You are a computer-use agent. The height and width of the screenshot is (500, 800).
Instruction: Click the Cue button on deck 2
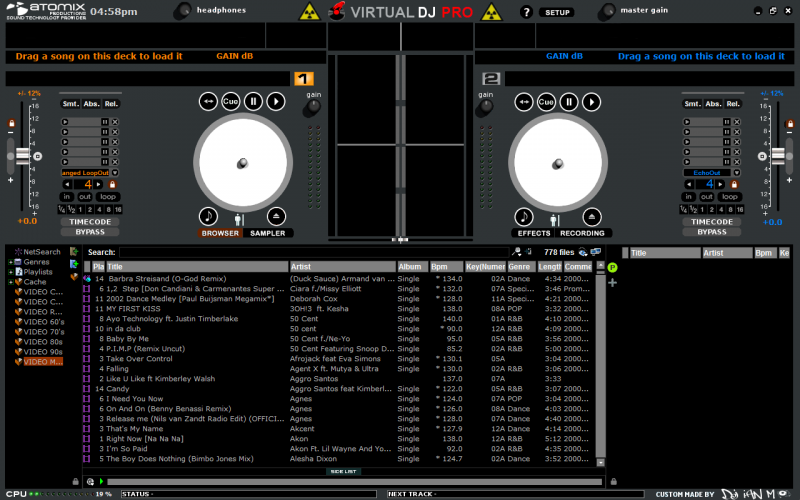coord(546,102)
